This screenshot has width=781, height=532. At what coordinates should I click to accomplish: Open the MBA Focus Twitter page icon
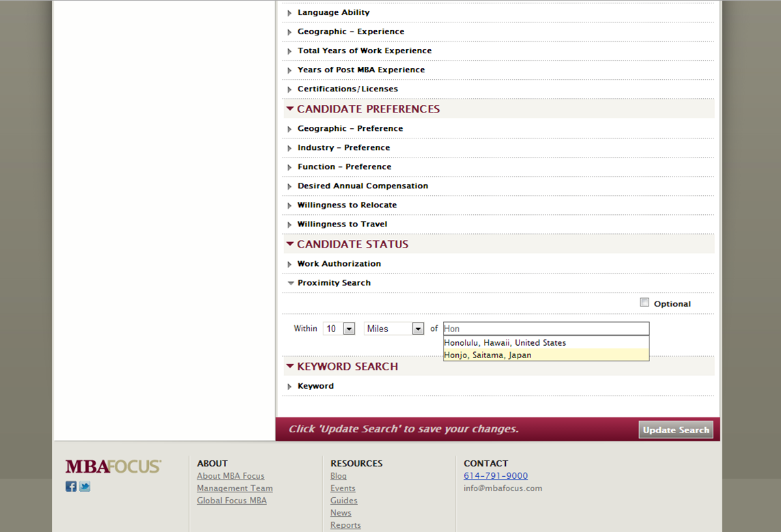[85, 486]
